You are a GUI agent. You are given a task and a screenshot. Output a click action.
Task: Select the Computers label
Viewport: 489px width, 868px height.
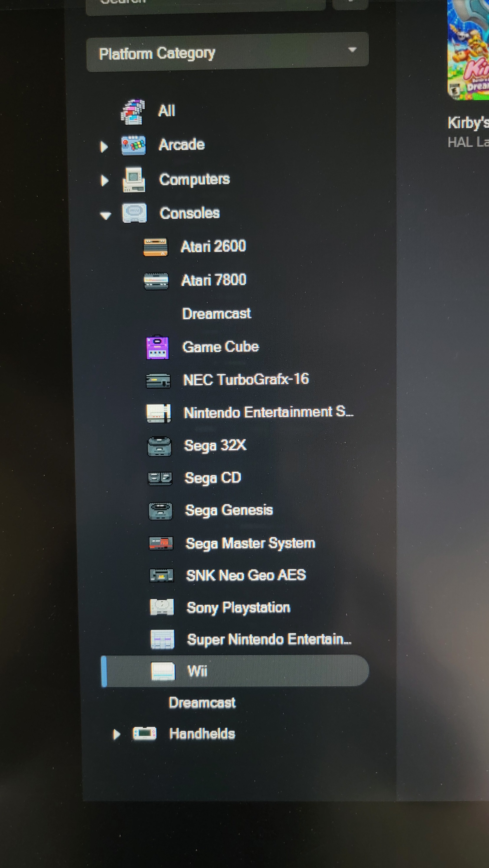[x=195, y=179]
